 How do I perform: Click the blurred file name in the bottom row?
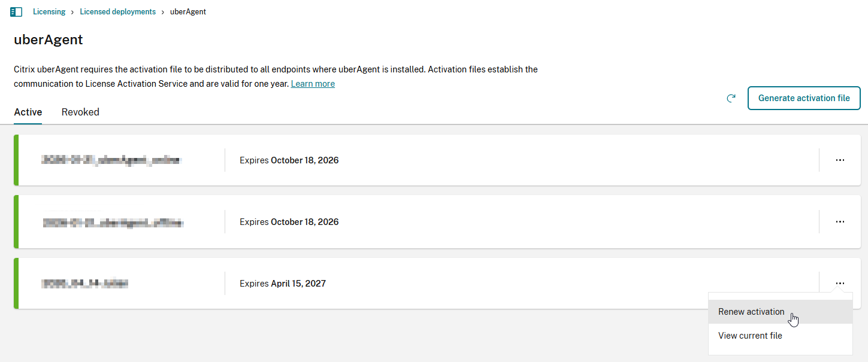pos(85,284)
